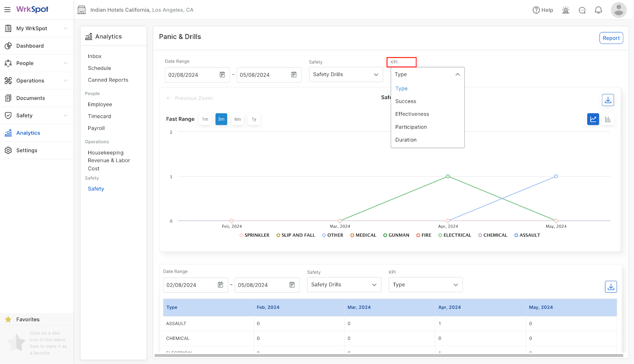
Task: Select Effectiveness from the KPI list
Action: [x=428, y=114]
